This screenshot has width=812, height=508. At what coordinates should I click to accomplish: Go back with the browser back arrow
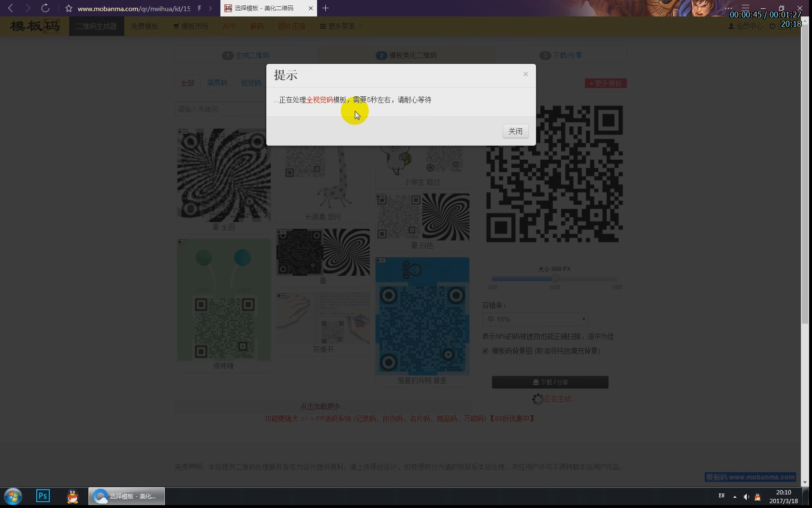coord(11,8)
